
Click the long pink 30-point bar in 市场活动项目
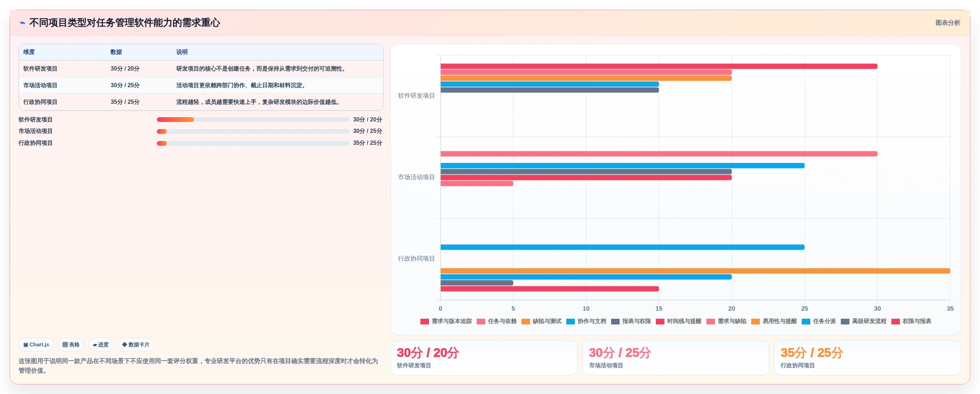[659, 154]
